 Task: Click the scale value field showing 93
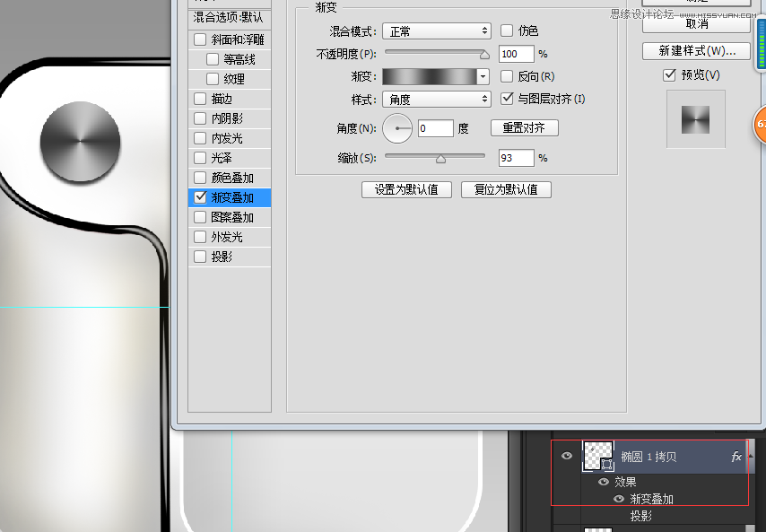tap(517, 158)
